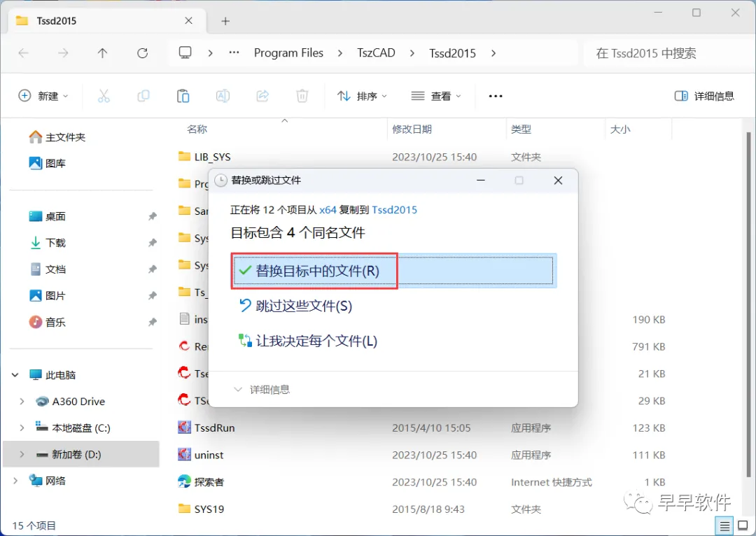Go up one folder level
The width and height of the screenshot is (756, 536).
point(102,53)
